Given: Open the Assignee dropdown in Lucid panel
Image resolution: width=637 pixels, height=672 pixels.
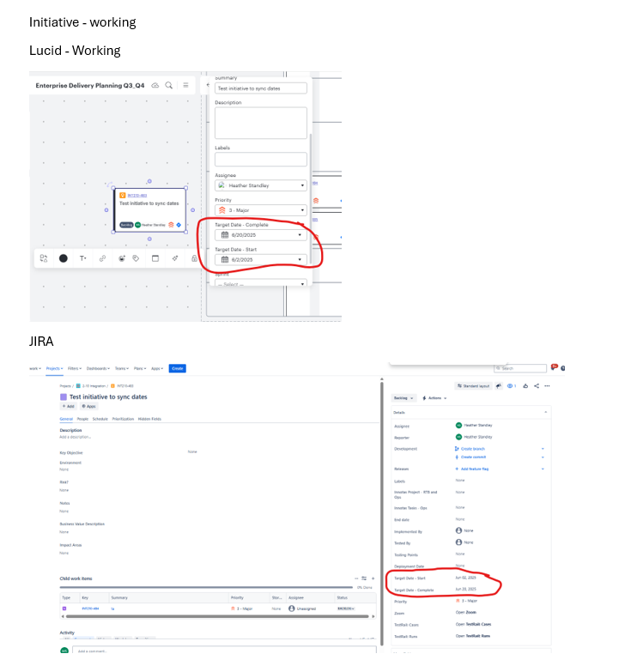Looking at the screenshot, I should click(261, 185).
